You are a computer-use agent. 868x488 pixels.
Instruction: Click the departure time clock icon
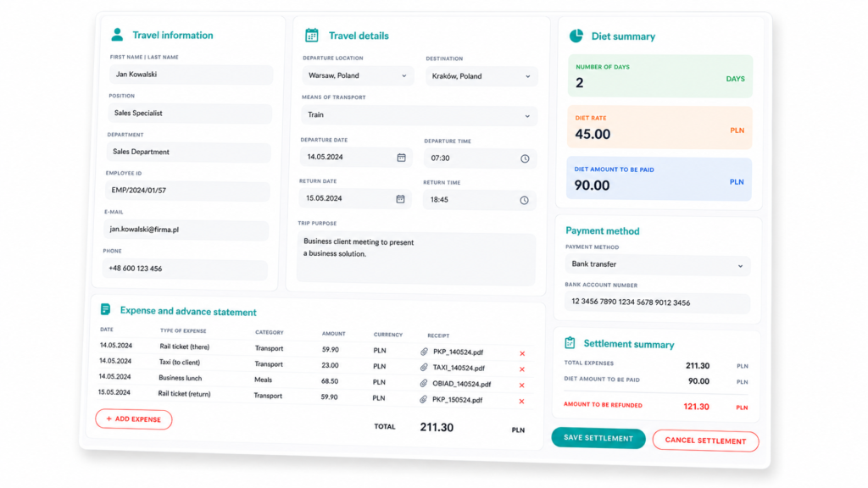click(x=525, y=158)
